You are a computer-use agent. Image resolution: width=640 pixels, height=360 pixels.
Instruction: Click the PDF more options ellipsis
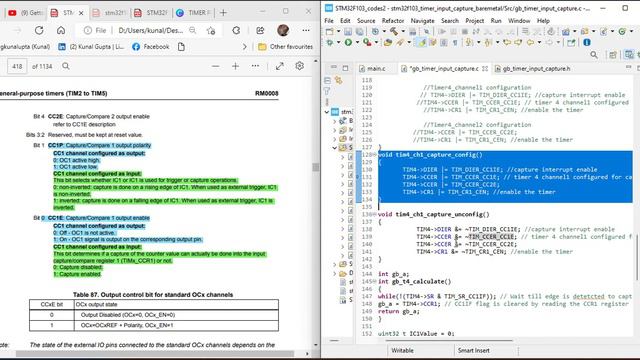[x=255, y=66]
